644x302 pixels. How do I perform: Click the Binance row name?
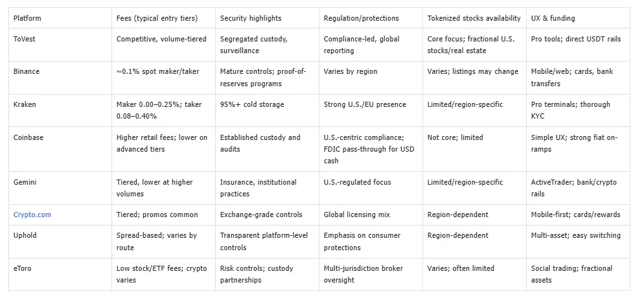pos(27,71)
